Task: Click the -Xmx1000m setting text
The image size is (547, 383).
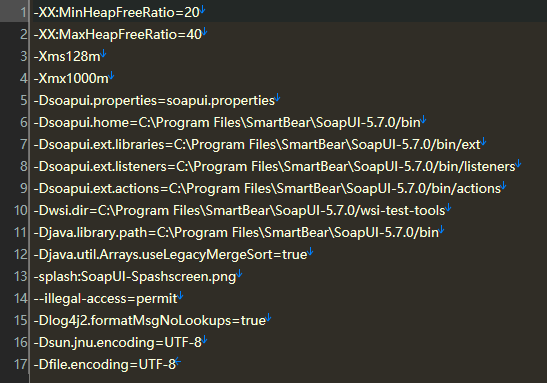Action: click(x=71, y=78)
